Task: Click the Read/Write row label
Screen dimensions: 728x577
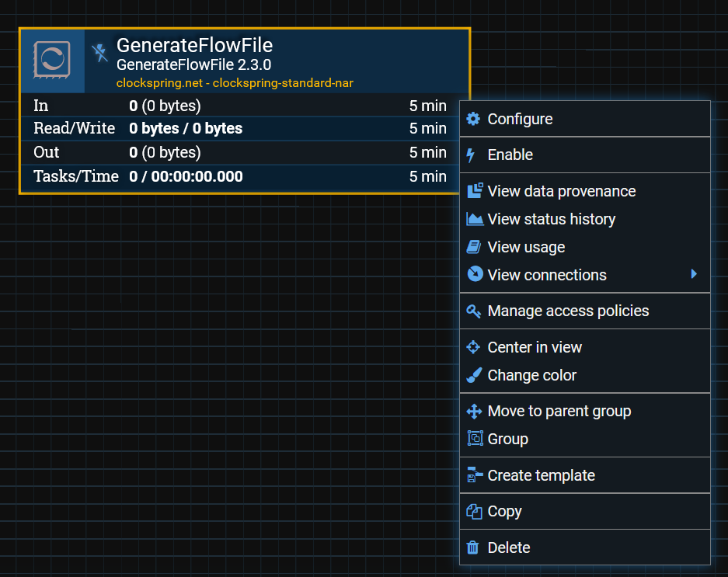Action: tap(75, 128)
